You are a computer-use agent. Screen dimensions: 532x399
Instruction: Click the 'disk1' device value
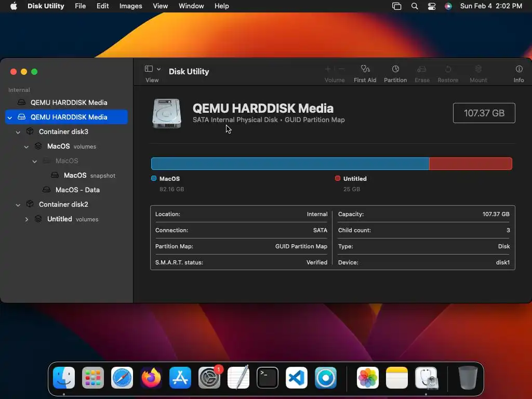click(x=503, y=262)
